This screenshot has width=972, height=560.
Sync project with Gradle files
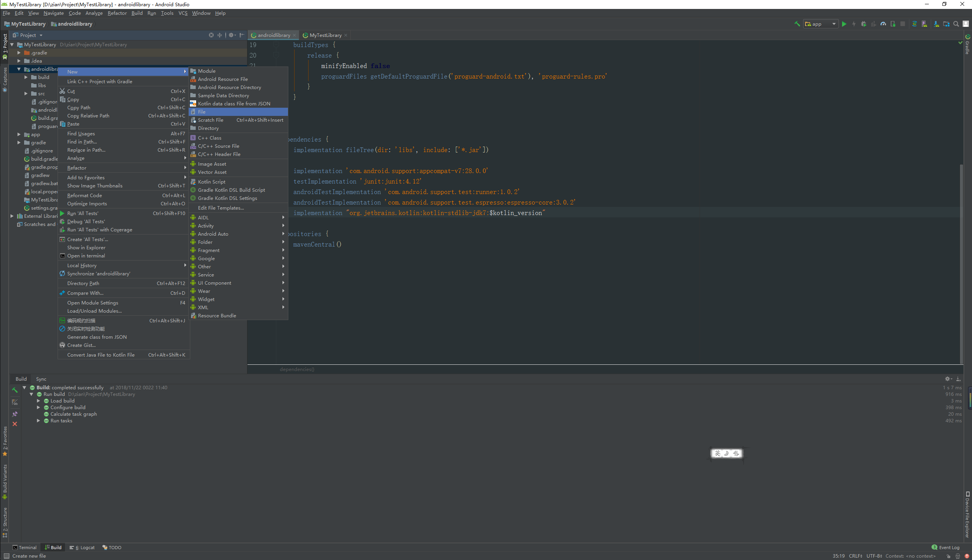914,24
